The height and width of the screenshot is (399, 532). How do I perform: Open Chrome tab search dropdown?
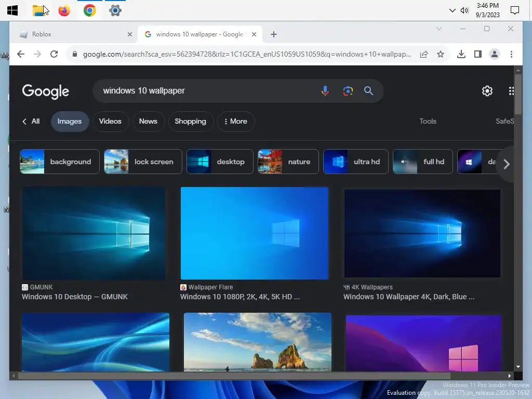pos(438,29)
